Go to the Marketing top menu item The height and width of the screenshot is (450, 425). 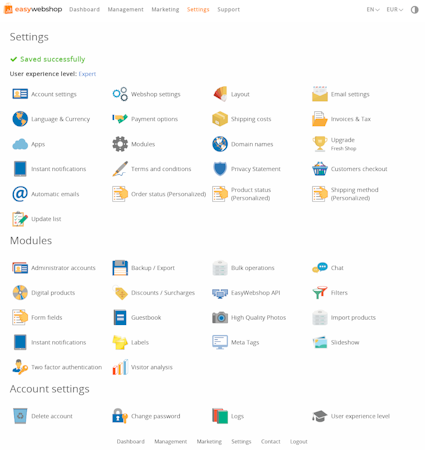[x=165, y=10]
